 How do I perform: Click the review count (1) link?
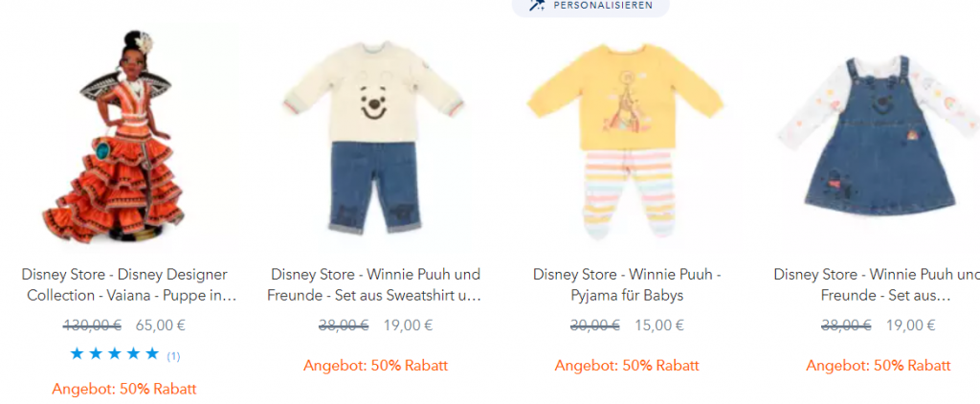(173, 356)
